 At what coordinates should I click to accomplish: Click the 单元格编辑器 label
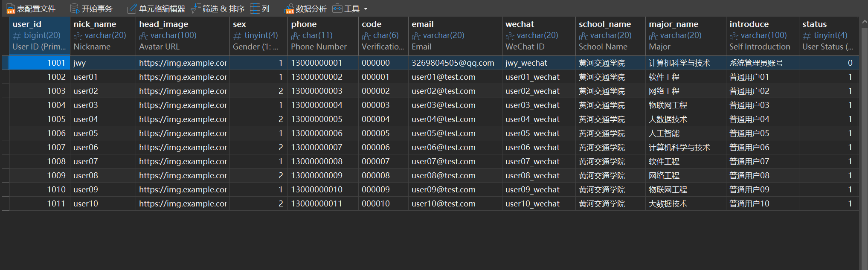[162, 9]
